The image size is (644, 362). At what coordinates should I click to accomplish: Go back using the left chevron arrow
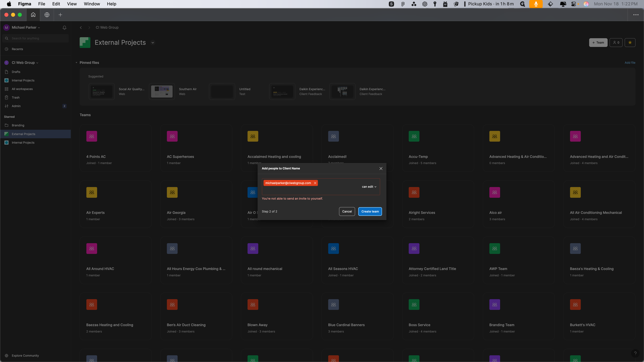click(x=81, y=27)
